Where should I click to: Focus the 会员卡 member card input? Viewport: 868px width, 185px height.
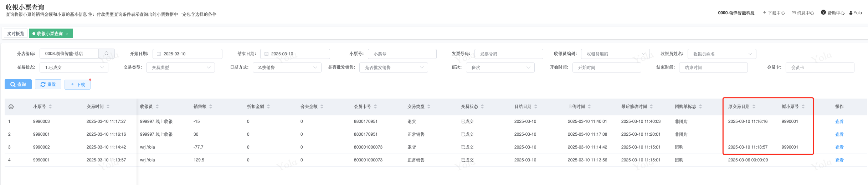[820, 67]
